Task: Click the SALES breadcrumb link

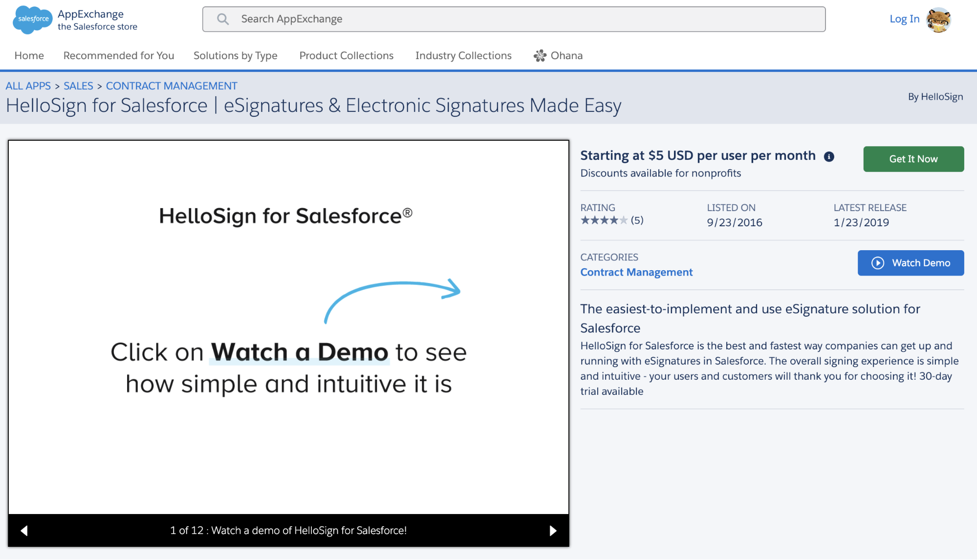Action: pyautogui.click(x=78, y=86)
